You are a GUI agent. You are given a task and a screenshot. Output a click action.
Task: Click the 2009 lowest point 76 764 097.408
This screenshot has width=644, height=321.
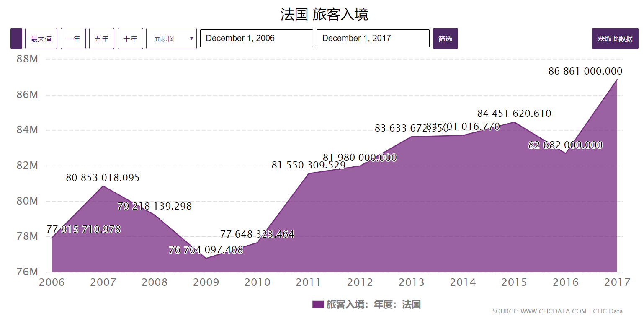pyautogui.click(x=206, y=258)
